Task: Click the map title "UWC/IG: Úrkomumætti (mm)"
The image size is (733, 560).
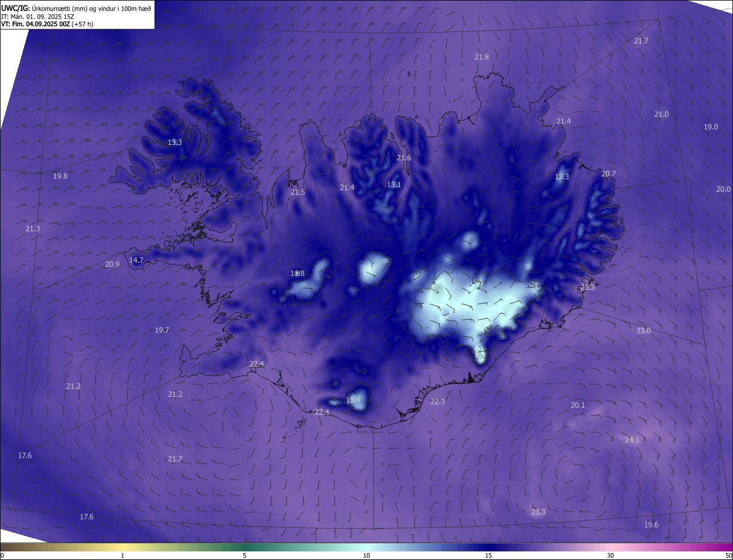Action: 45,8
